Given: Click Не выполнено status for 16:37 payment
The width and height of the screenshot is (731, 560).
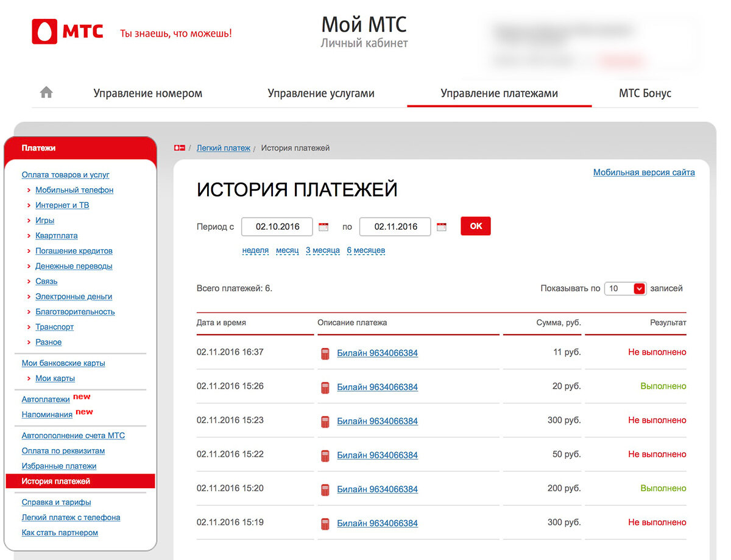Looking at the screenshot, I should (657, 352).
